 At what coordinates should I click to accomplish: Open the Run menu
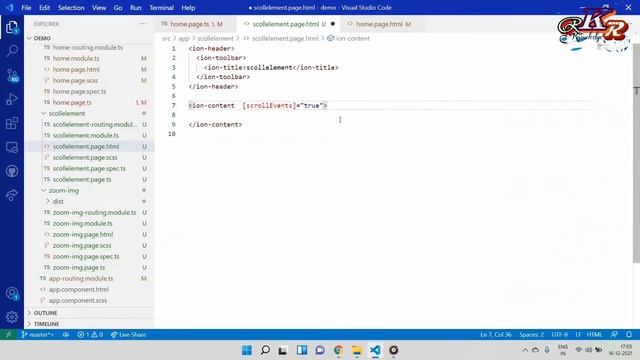click(x=136, y=7)
